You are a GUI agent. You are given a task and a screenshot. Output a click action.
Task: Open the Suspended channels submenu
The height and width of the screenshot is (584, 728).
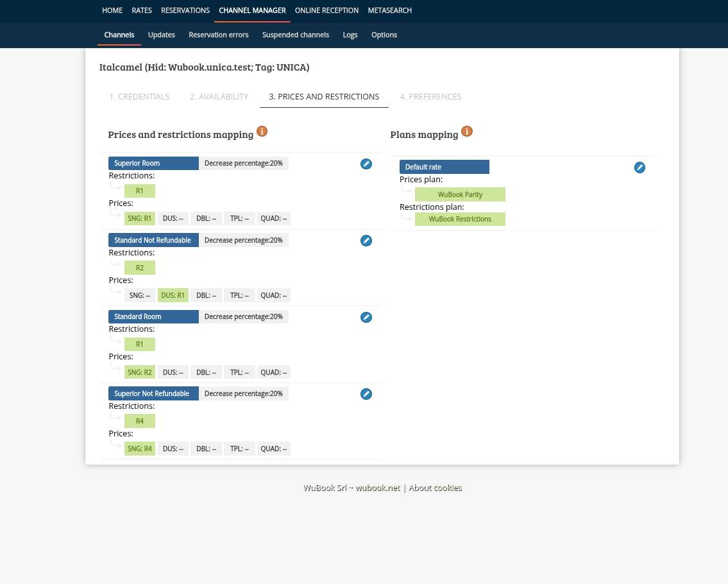pos(296,35)
